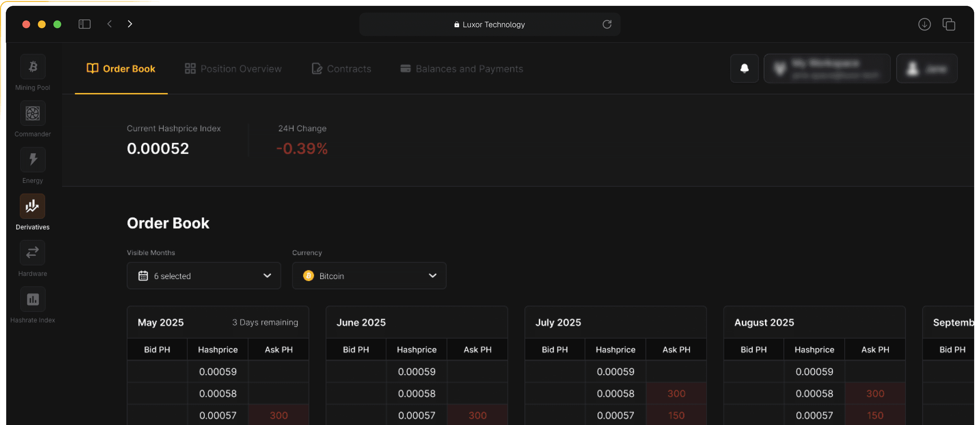Open the workspace selector
Image resolution: width=980 pixels, height=425 pixels.
pos(827,68)
